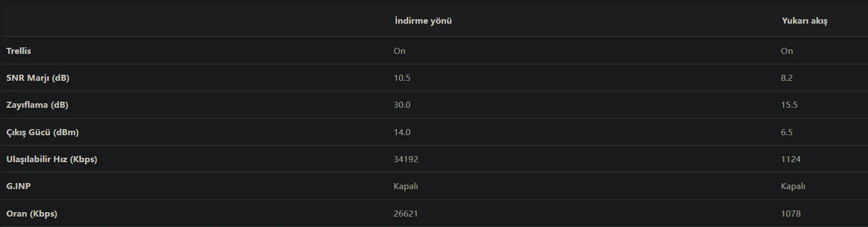Image resolution: width=868 pixels, height=227 pixels.
Task: Click the upstream rate value 1078
Action: (x=790, y=214)
